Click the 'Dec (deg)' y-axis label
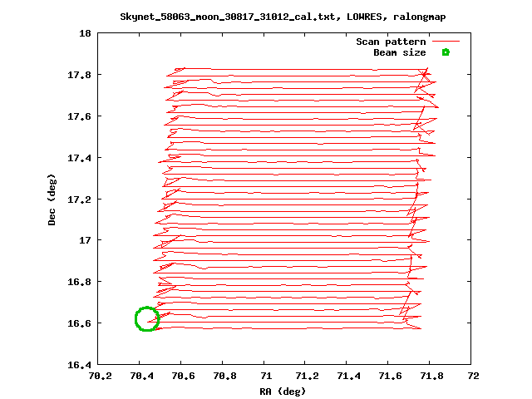Viewport: 532px width, 399px height. click(x=52, y=199)
